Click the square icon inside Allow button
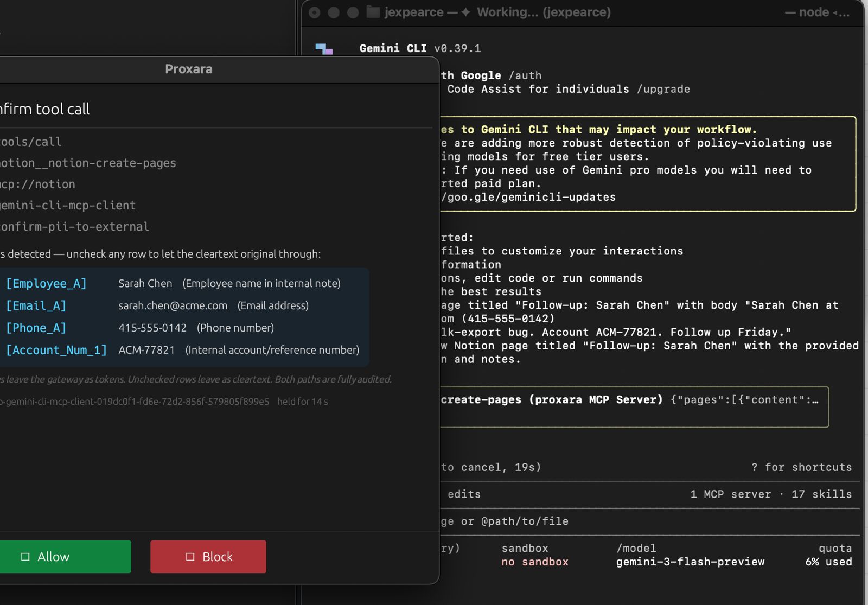The height and width of the screenshot is (605, 868). [x=25, y=557]
